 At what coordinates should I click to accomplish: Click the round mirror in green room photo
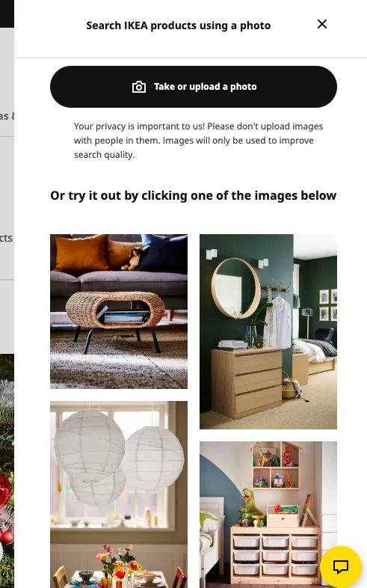[x=235, y=287]
